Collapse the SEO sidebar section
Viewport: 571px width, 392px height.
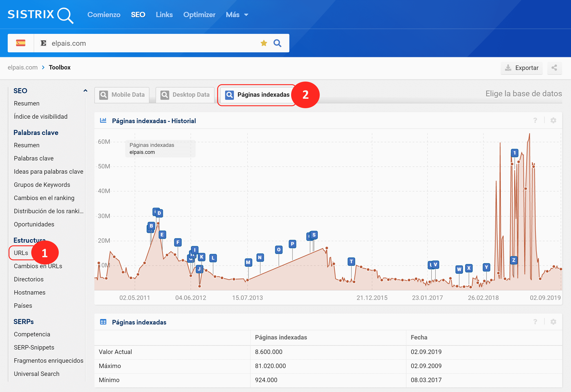point(85,91)
